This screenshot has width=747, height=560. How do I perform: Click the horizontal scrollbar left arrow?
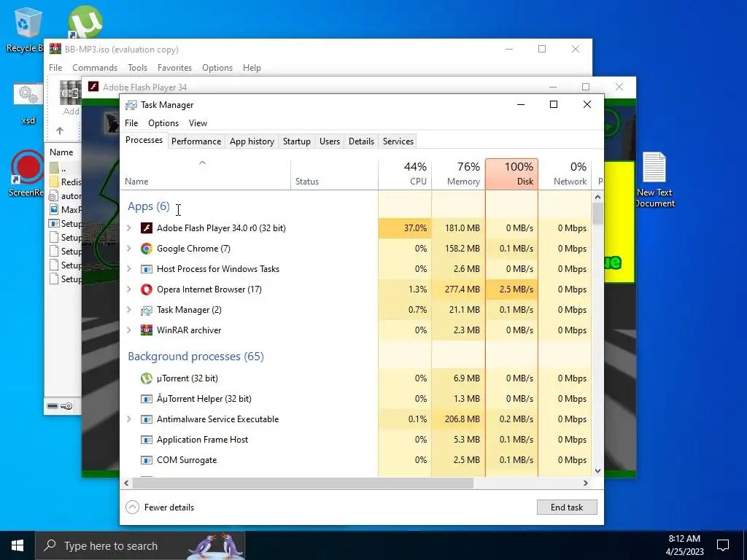(126, 483)
